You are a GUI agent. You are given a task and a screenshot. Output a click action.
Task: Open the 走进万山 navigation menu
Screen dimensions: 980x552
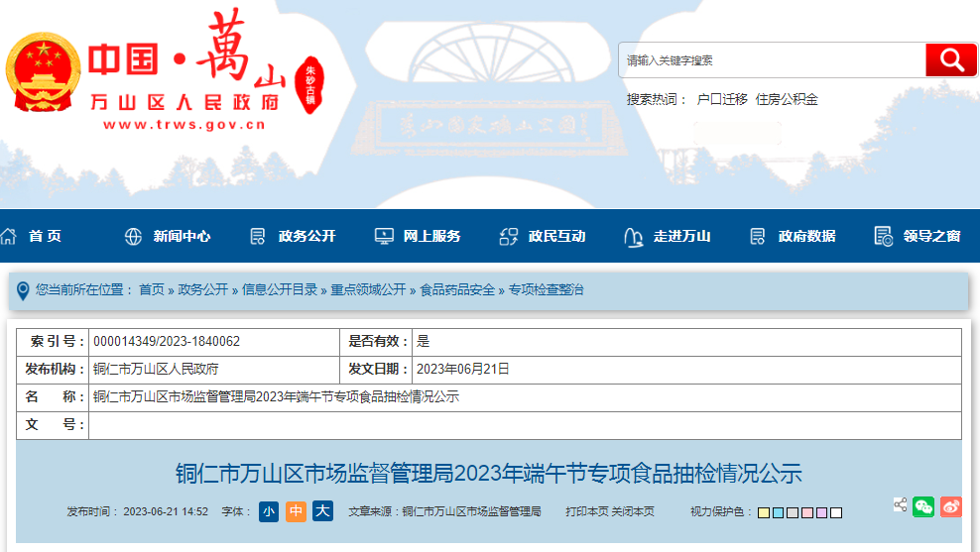tap(681, 236)
